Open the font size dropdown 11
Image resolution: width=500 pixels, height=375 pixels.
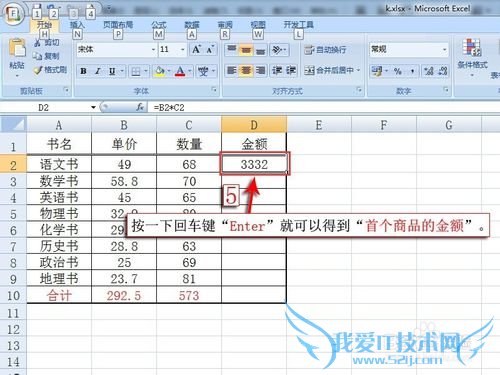coord(183,50)
